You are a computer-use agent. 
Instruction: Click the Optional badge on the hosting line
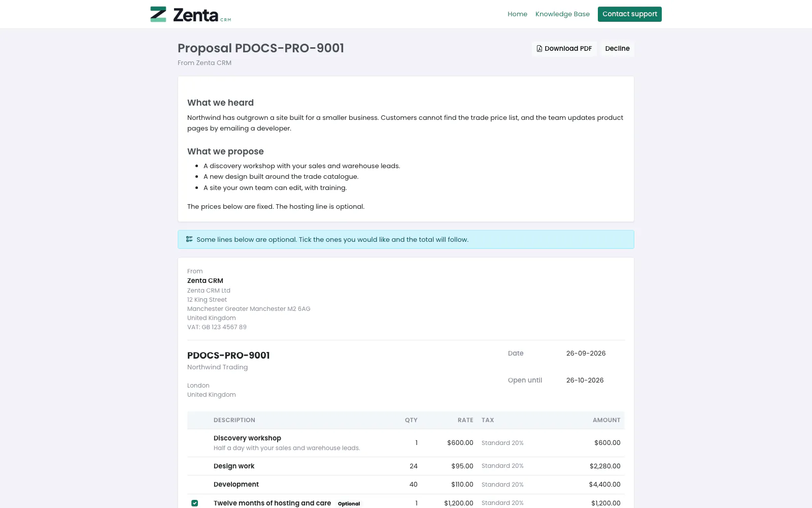[349, 504]
